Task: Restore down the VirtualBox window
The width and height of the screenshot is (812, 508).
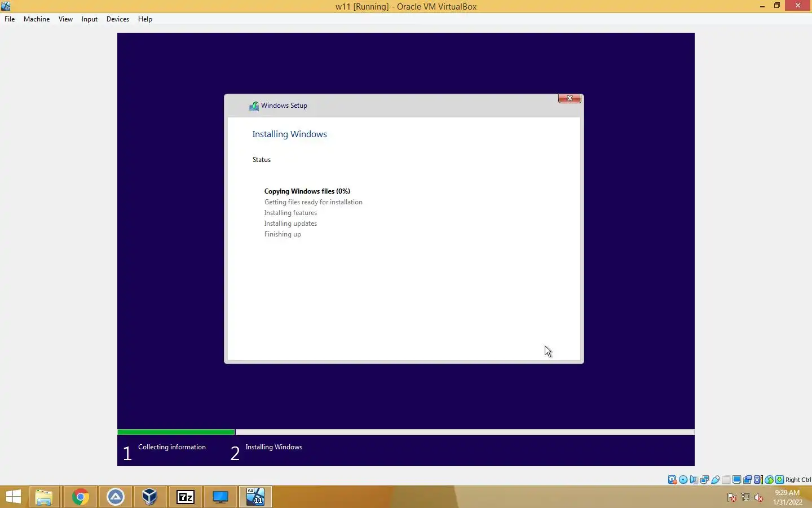Action: click(x=776, y=6)
